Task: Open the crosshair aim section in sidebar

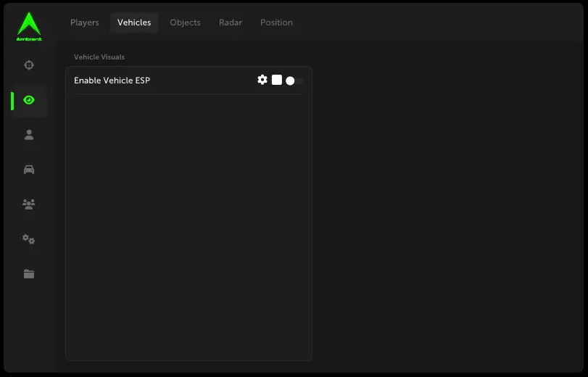Action: (29, 65)
